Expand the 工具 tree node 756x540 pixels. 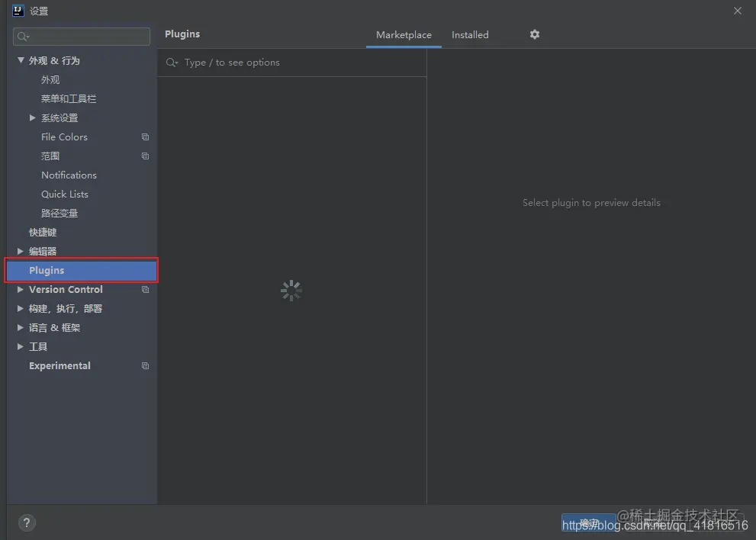click(x=21, y=347)
